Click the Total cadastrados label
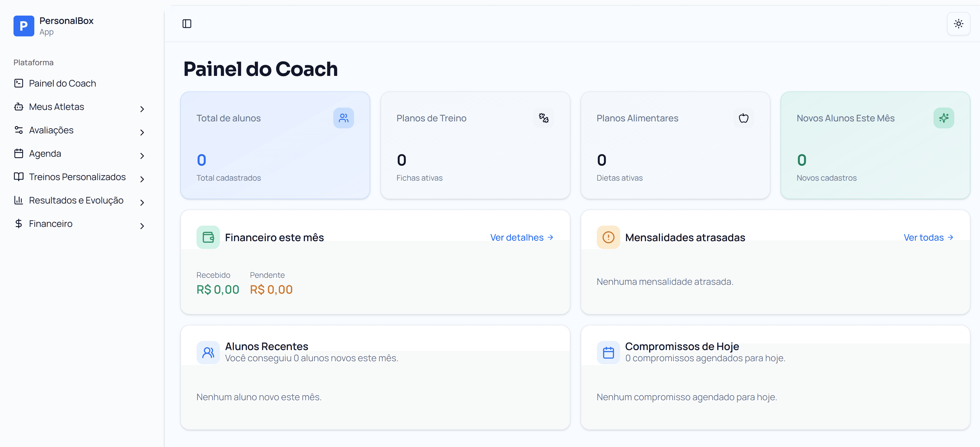Image resolution: width=980 pixels, height=447 pixels. [x=229, y=178]
